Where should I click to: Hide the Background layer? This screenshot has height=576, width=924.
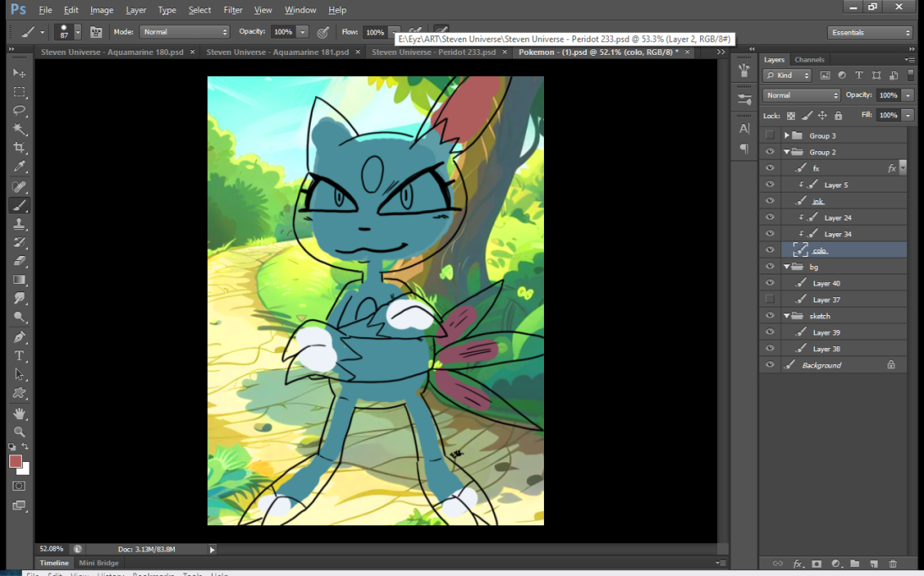[x=769, y=365]
